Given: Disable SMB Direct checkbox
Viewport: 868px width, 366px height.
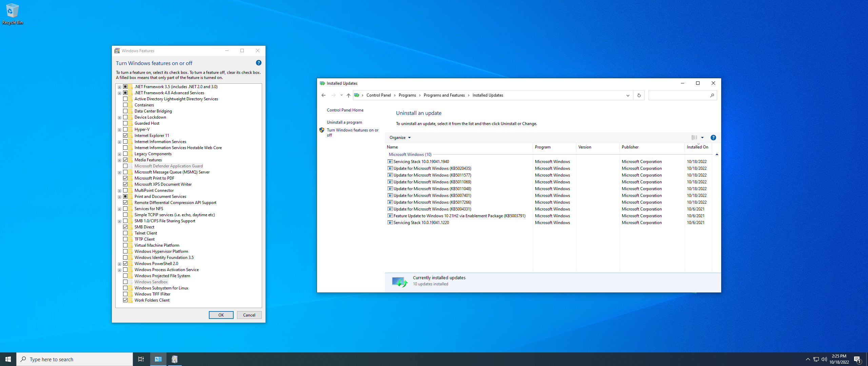Looking at the screenshot, I should click(125, 227).
